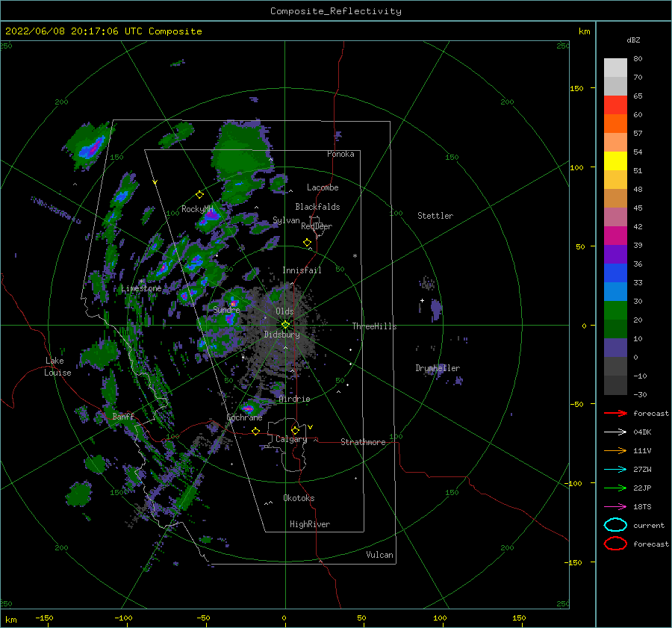Click the Okotoks city label

[x=299, y=498]
